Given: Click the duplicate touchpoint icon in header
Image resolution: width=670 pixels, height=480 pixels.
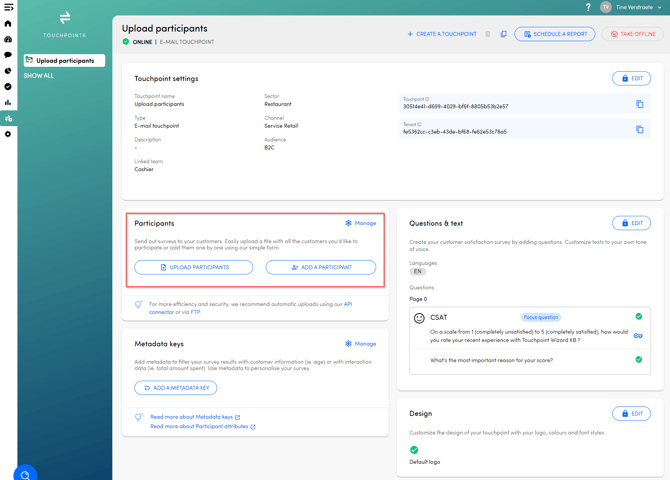Looking at the screenshot, I should (x=503, y=34).
